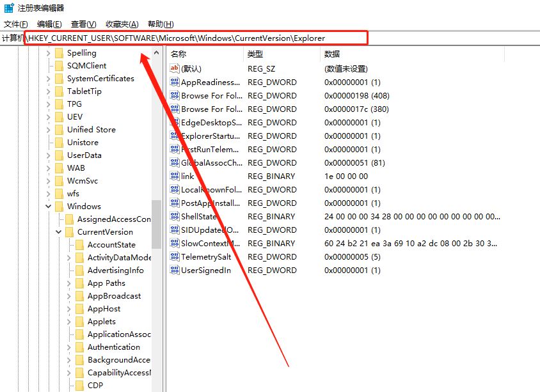Click the registry path address bar
The height and width of the screenshot is (392, 540).
(x=192, y=37)
